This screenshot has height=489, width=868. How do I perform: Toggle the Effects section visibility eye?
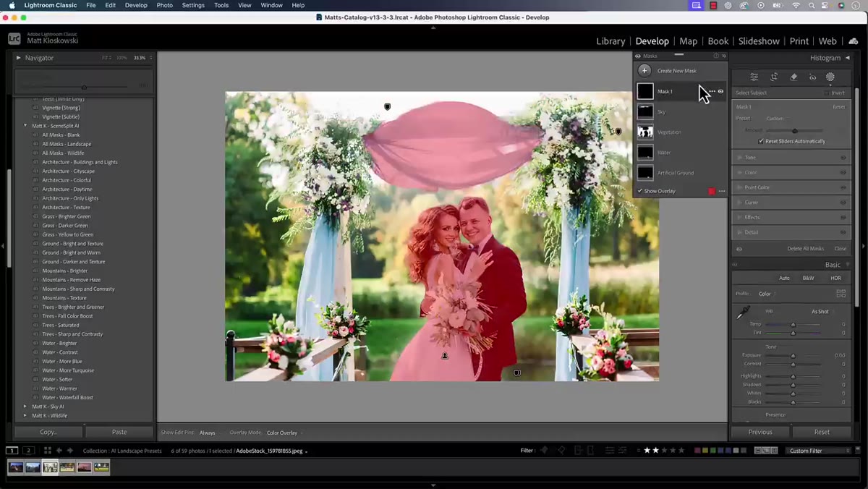point(843,218)
